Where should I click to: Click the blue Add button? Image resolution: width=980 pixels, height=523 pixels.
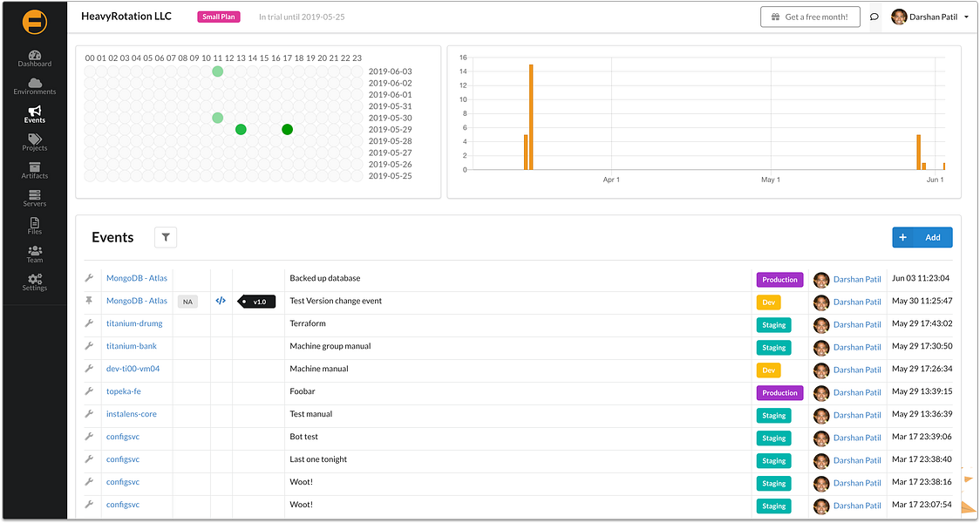click(922, 237)
